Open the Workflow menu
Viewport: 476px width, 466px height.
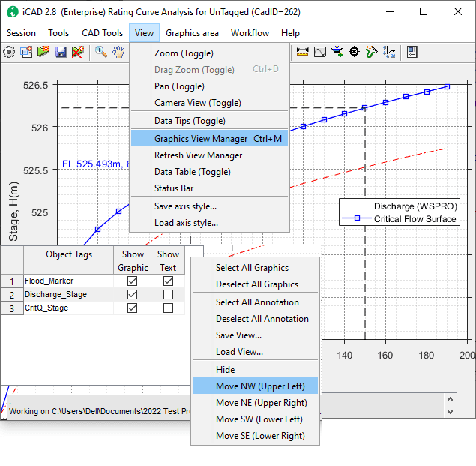pyautogui.click(x=250, y=33)
